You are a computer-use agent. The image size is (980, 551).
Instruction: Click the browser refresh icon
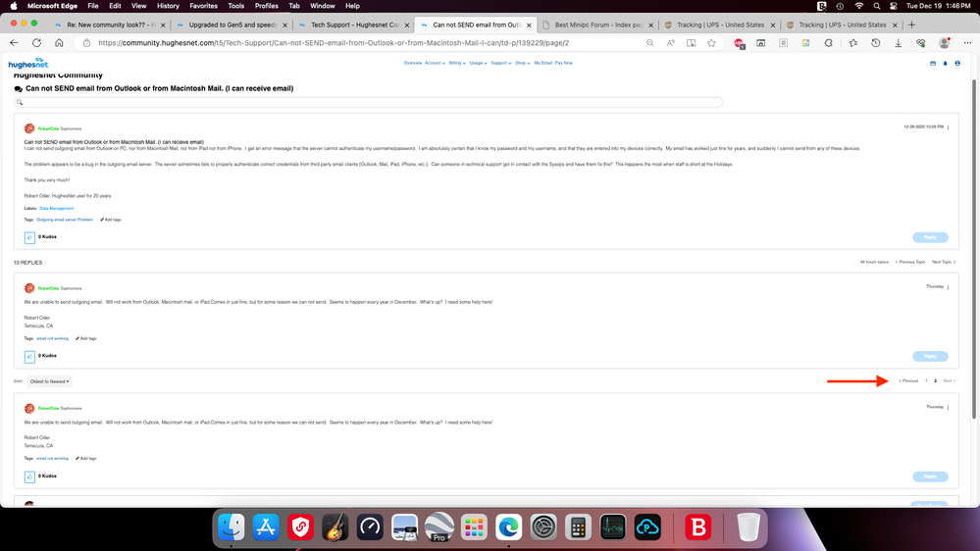pos(36,43)
